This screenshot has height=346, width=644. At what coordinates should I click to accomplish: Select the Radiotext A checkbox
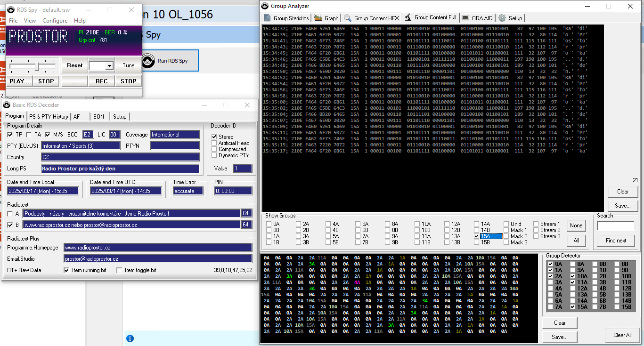(x=10, y=214)
